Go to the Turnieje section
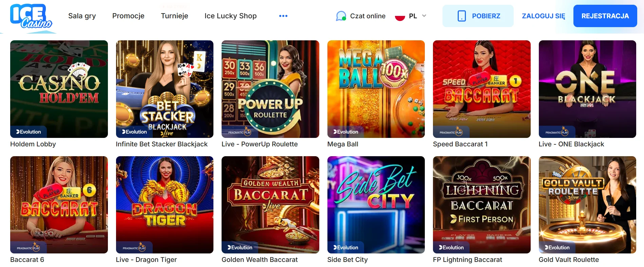 coord(174,16)
